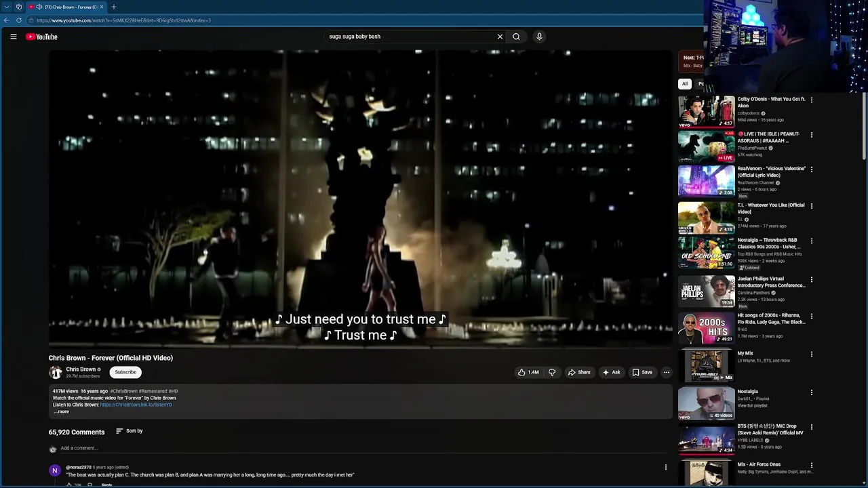
Task: Close the Chris Brown Forever tab
Action: 102,7
